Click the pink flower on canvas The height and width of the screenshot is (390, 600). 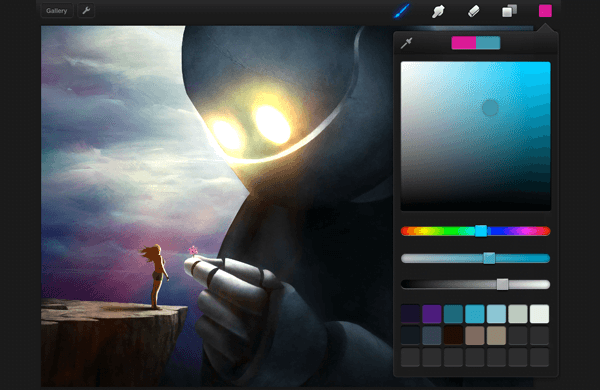[193, 251]
